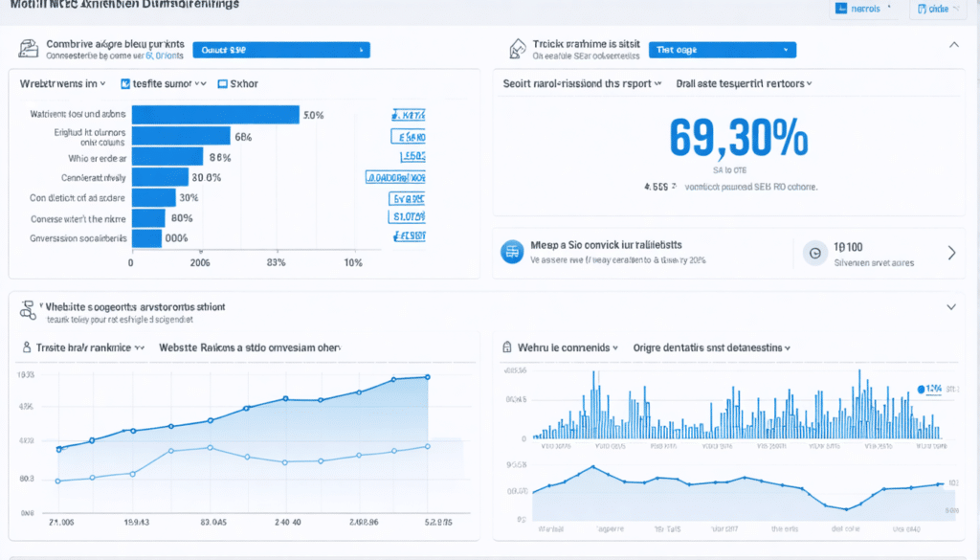Click the clock icon next to '10100'
Screen dimensions: 980x560
(x=815, y=253)
